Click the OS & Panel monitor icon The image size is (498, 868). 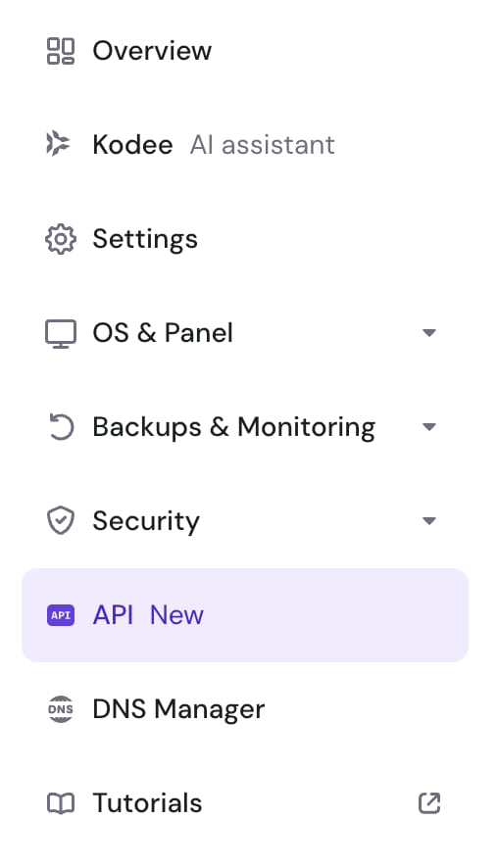coord(61,334)
